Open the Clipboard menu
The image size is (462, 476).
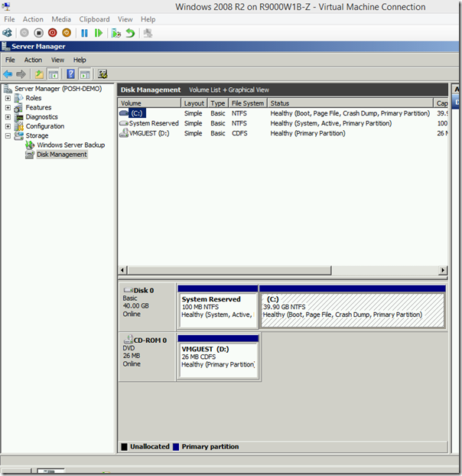[94, 19]
